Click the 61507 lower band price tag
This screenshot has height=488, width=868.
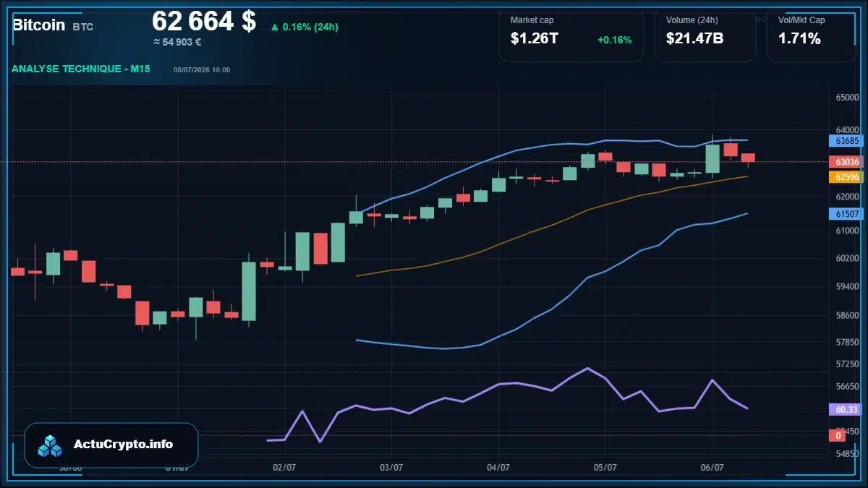847,213
